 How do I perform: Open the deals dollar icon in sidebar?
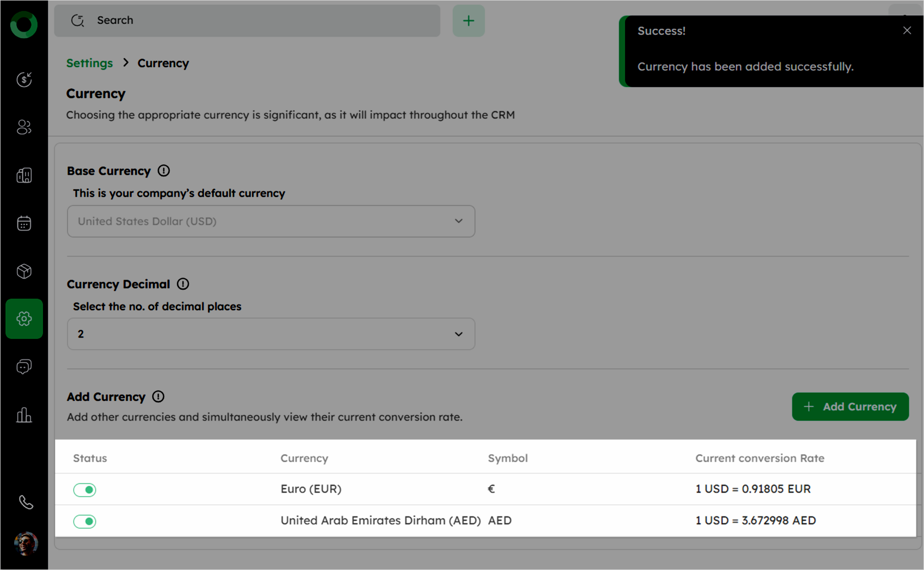point(24,79)
